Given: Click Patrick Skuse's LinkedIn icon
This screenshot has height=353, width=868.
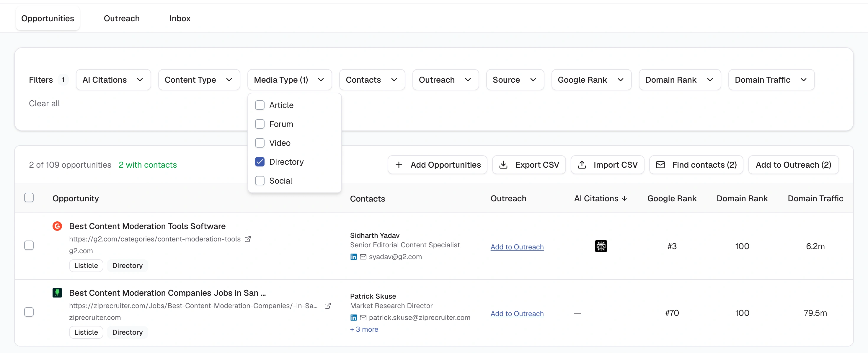Looking at the screenshot, I should coord(353,317).
